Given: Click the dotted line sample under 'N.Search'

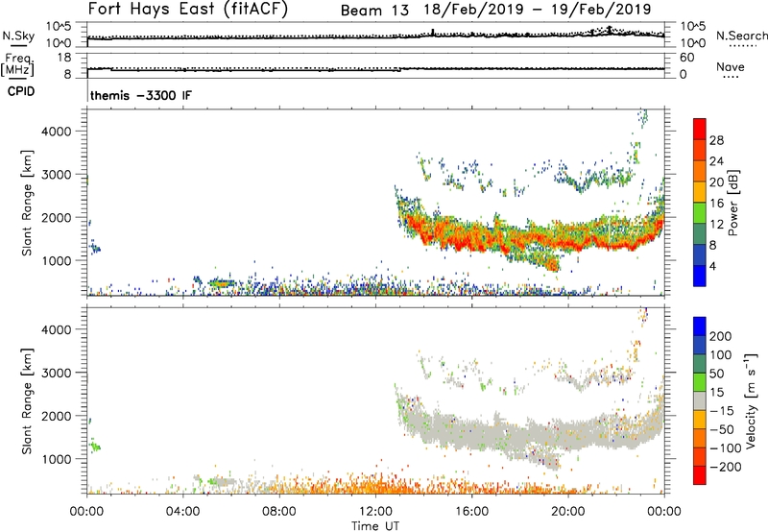Looking at the screenshot, I should tap(742, 47).
